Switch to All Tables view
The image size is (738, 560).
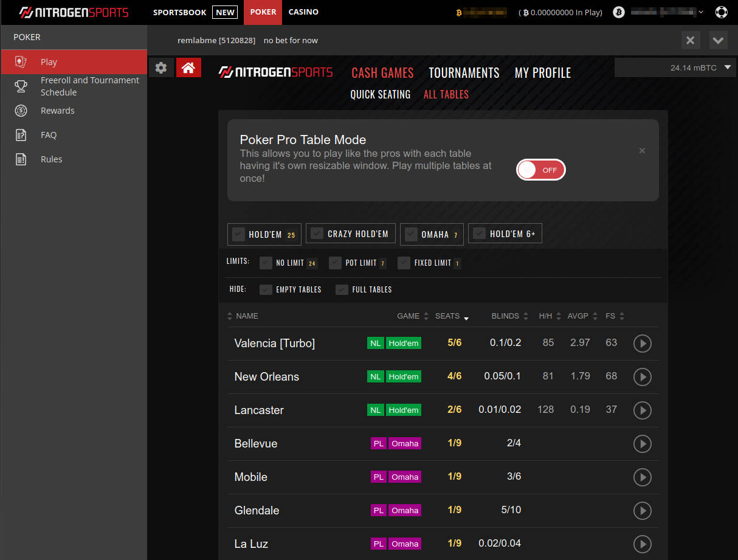coord(446,94)
